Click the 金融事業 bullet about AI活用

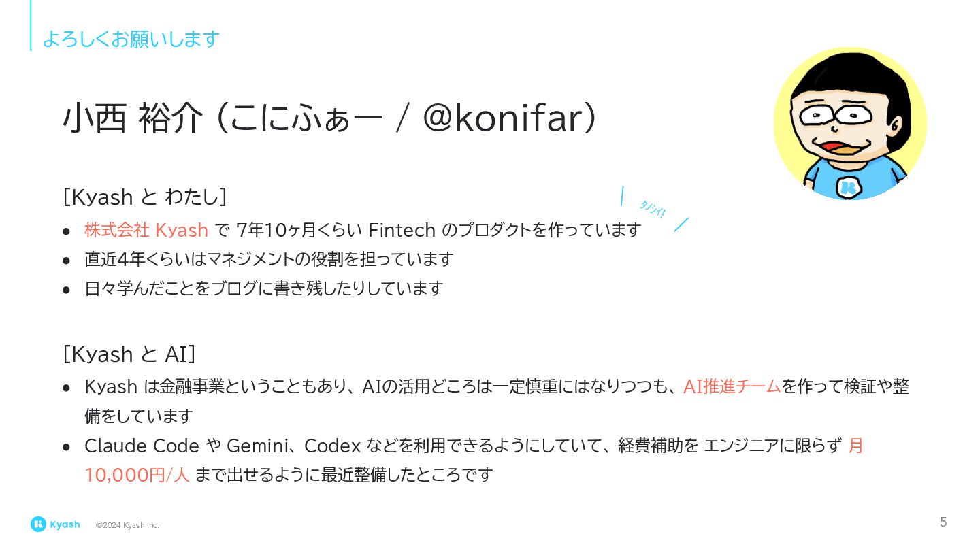pos(497,401)
